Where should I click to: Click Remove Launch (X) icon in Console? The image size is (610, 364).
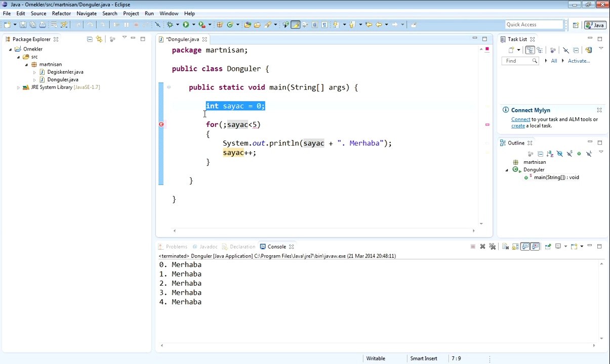pyautogui.click(x=482, y=246)
